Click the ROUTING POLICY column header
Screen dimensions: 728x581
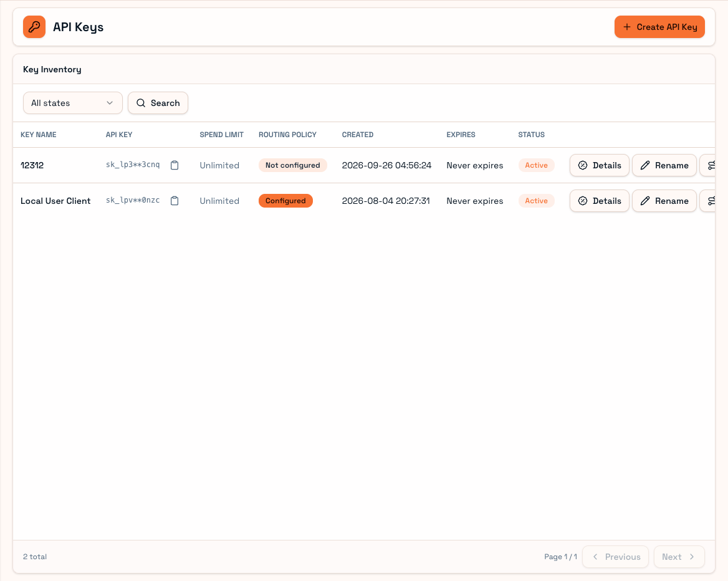pos(287,135)
